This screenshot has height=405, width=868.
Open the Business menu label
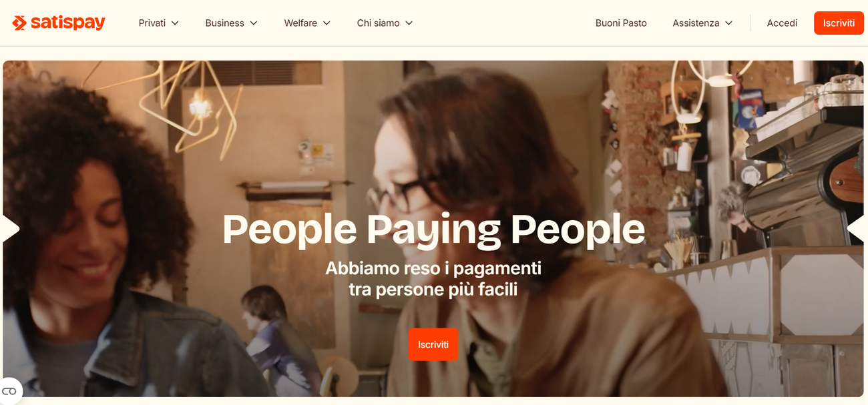click(x=224, y=23)
